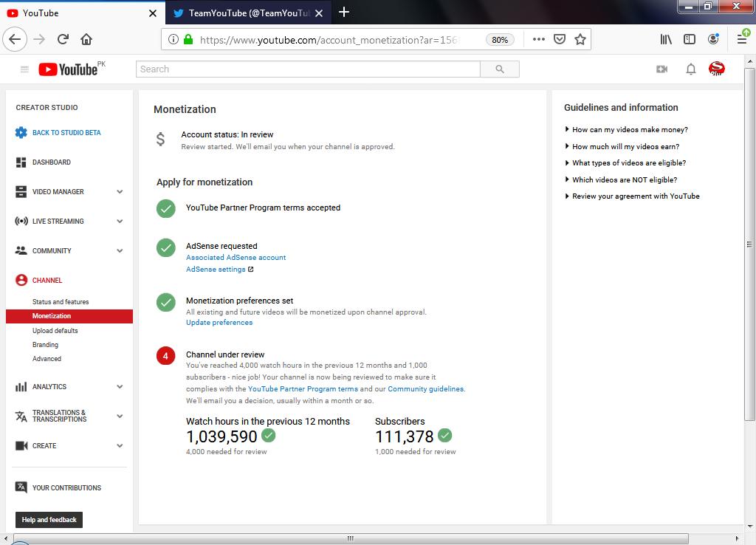Image resolution: width=756 pixels, height=545 pixels.
Task: Close the TeamYouTube Twitter tab
Action: pyautogui.click(x=319, y=13)
